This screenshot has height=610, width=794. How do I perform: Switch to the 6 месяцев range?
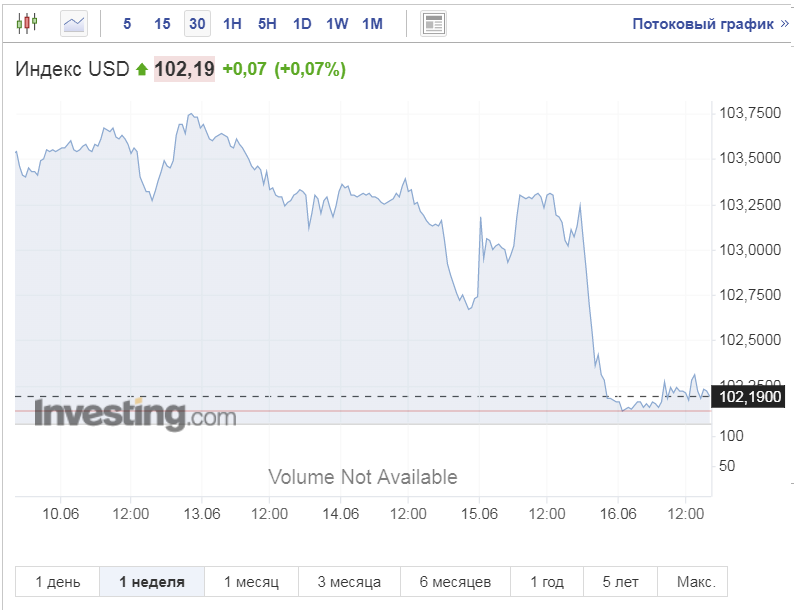pyautogui.click(x=455, y=582)
